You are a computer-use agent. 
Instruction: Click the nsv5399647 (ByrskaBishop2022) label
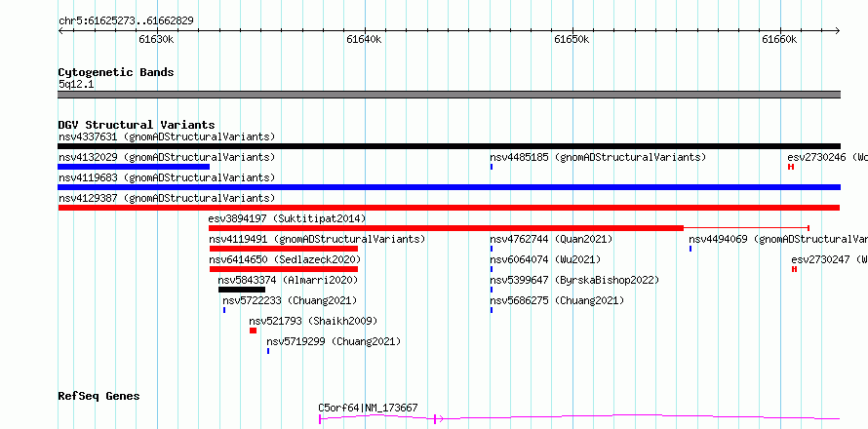pos(574,280)
